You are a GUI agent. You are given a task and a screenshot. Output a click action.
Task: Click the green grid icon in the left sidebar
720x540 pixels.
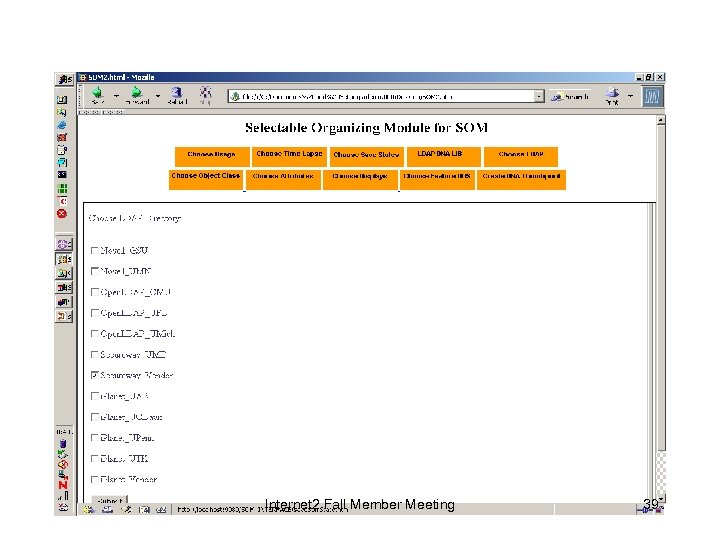tap(62, 188)
